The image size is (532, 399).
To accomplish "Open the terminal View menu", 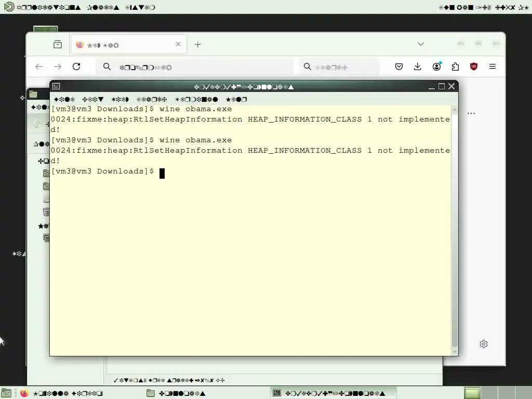I will [x=120, y=99].
